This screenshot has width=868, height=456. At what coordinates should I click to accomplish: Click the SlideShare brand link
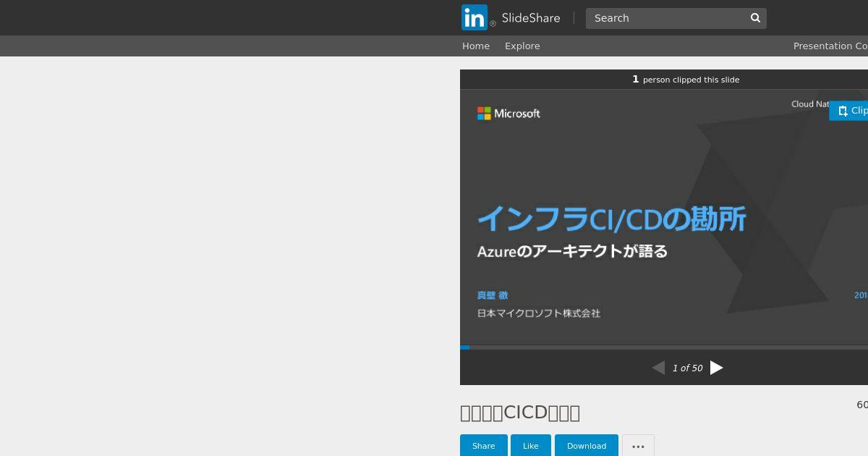pos(531,18)
